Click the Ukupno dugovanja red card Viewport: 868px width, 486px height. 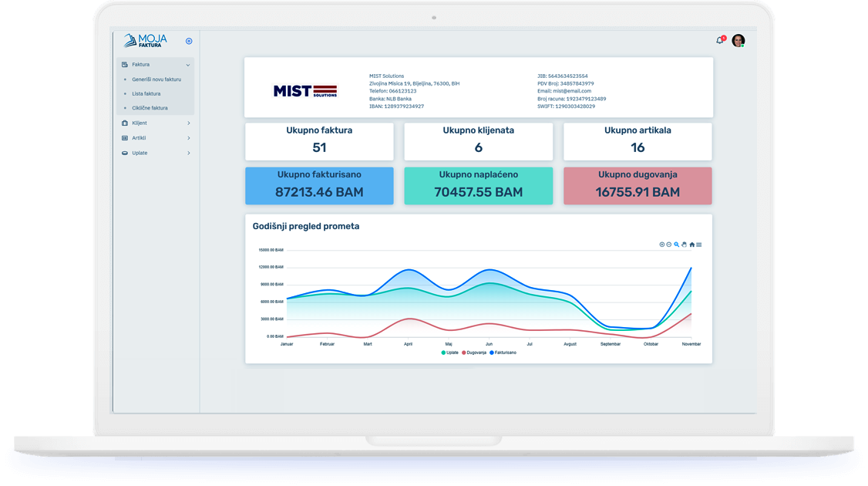[638, 186]
